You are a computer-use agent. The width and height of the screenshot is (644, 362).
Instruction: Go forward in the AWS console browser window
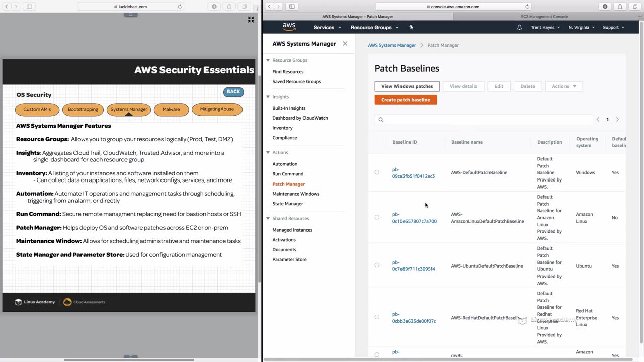click(279, 7)
